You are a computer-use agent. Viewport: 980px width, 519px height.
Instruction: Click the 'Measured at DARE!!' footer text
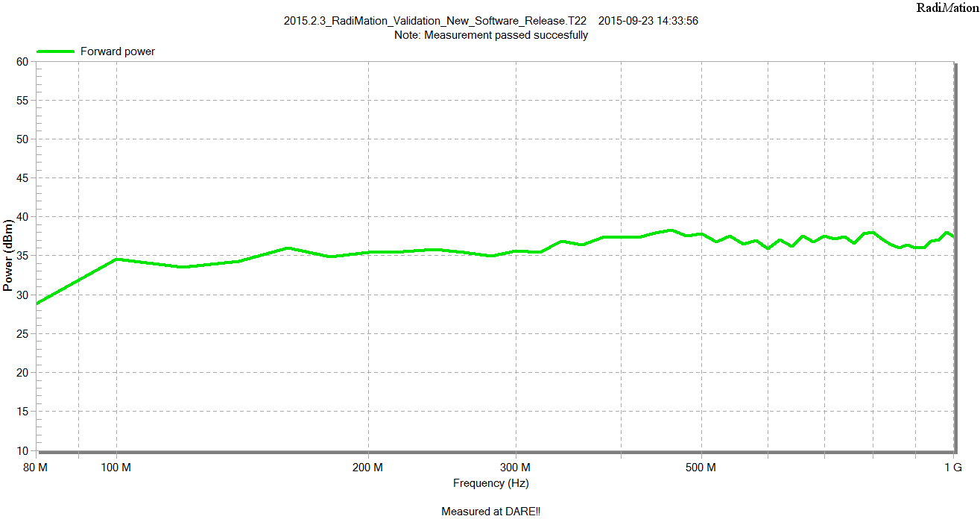click(x=490, y=512)
